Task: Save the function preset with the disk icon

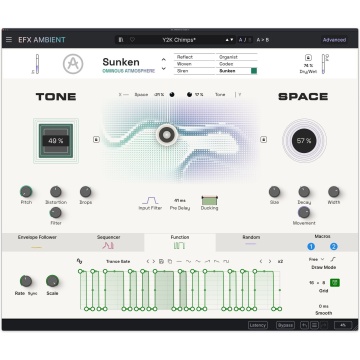Action: coord(161,261)
